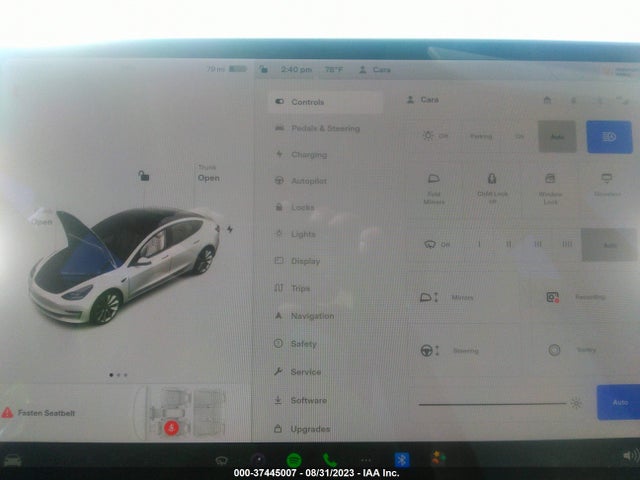This screenshot has height=480, width=640.
Task: Tap the car icon in bottom dock
Action: [12, 460]
